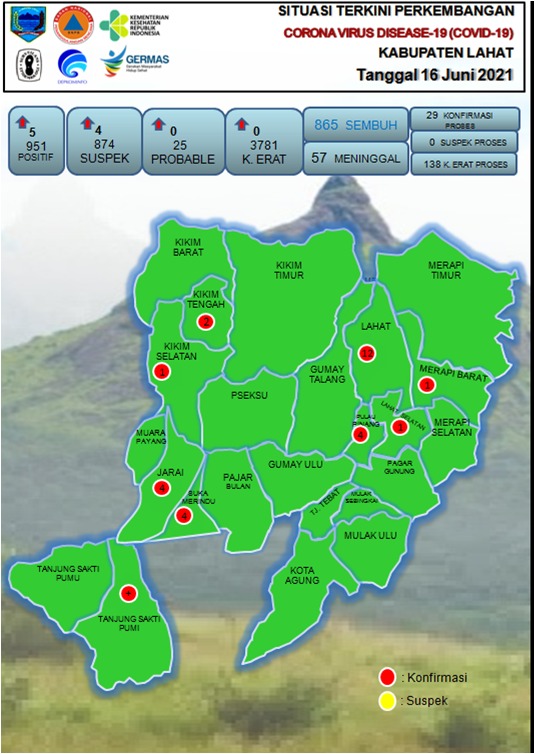Click the Kementerian Kesehatan logo
The height and width of the screenshot is (754, 535).
pyautogui.click(x=134, y=25)
